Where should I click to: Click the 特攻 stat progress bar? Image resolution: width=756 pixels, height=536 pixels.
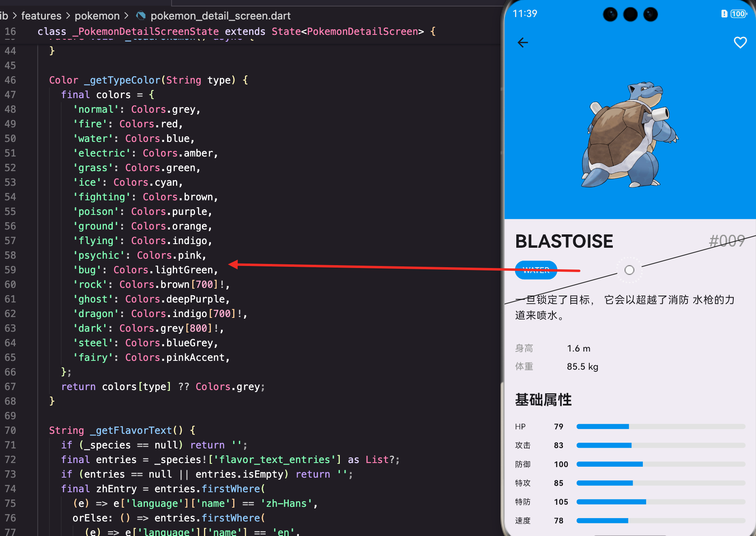pyautogui.click(x=661, y=483)
